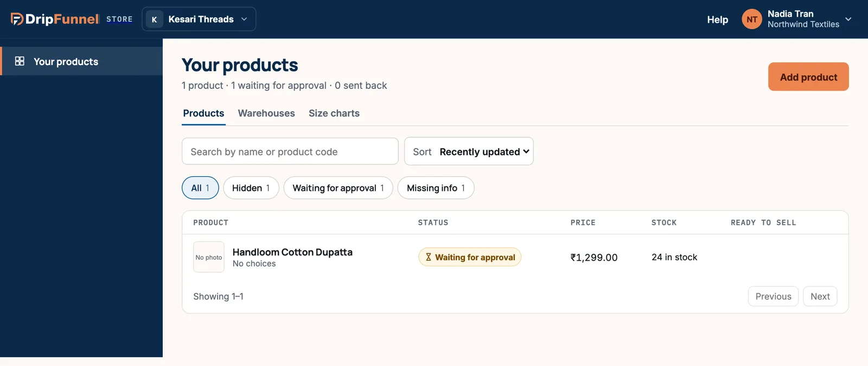Switch to the Products tab
The width and height of the screenshot is (868, 366).
pos(203,113)
